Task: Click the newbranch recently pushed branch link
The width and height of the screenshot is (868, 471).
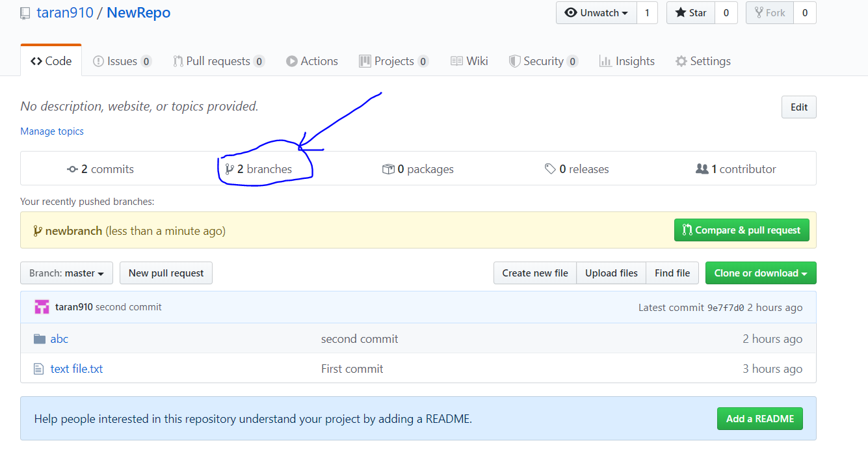Action: pyautogui.click(x=73, y=231)
